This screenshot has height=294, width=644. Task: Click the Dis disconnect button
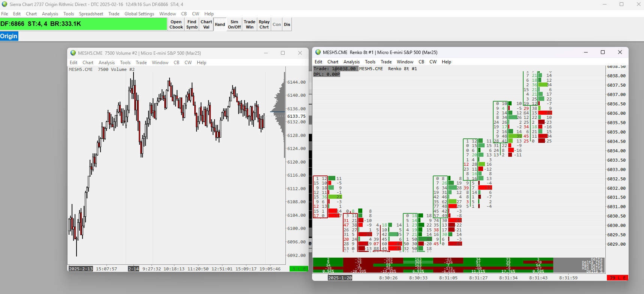(287, 24)
